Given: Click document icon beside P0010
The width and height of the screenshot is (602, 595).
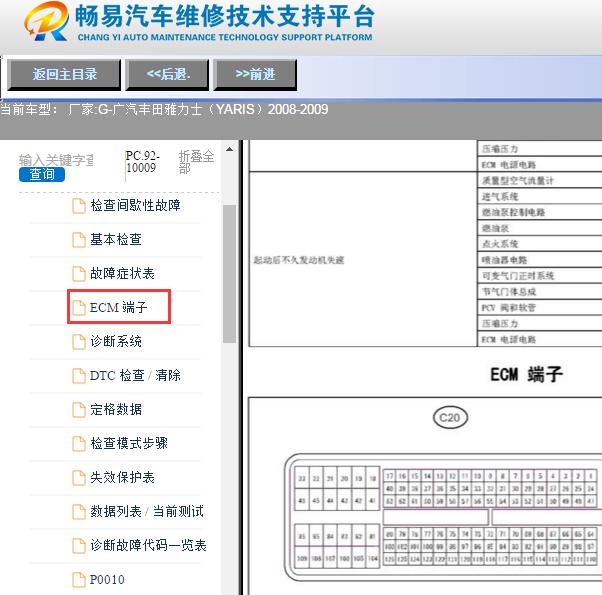Looking at the screenshot, I should (79, 580).
